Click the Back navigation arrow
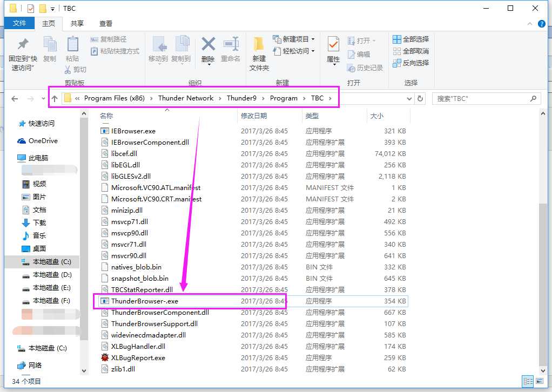The height and width of the screenshot is (392, 552). click(x=15, y=99)
